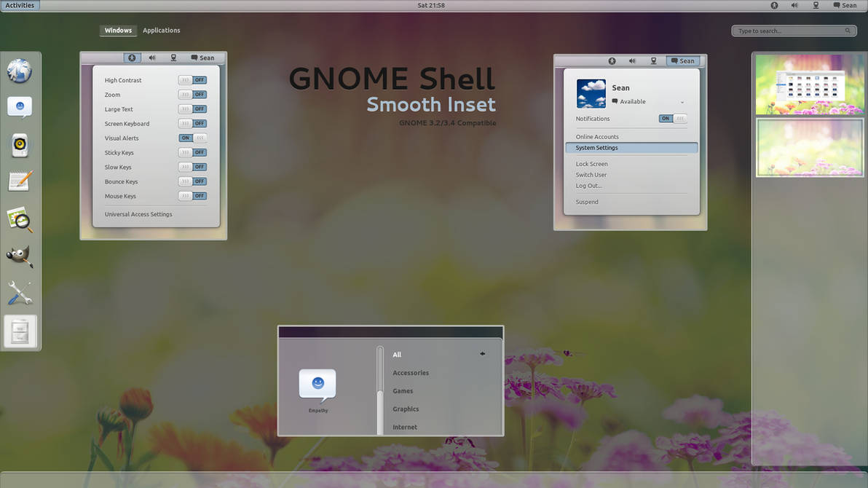Click the Notifications label

[592, 119]
